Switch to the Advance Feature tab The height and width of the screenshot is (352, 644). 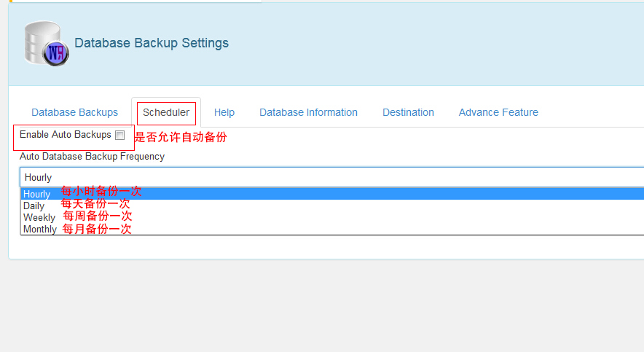pyautogui.click(x=498, y=112)
